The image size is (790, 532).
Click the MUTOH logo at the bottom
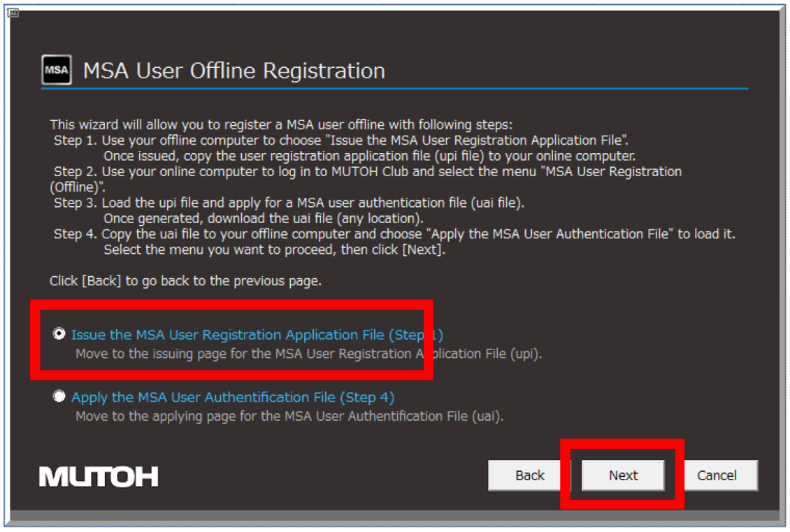pyautogui.click(x=99, y=477)
